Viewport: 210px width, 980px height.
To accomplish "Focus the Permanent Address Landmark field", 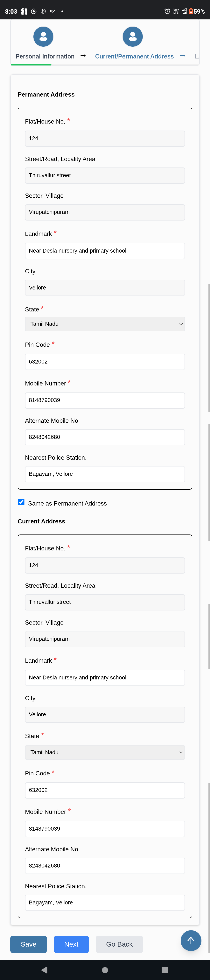I will click(x=105, y=251).
